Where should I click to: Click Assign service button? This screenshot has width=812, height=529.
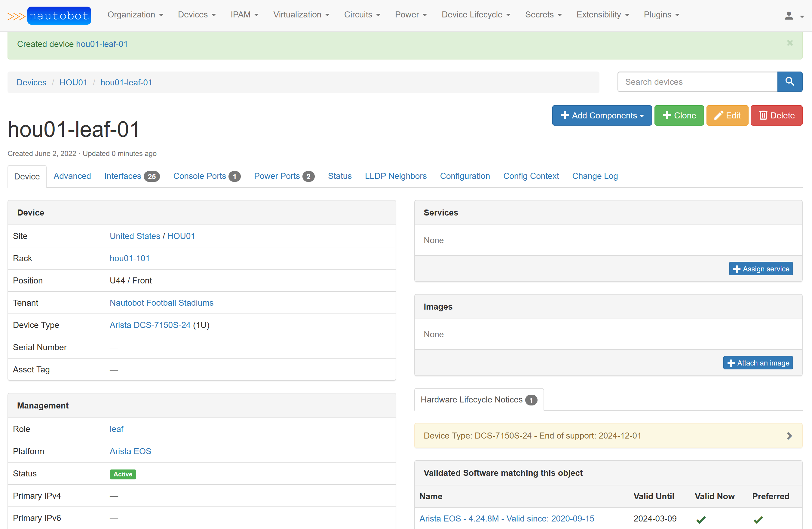(761, 269)
